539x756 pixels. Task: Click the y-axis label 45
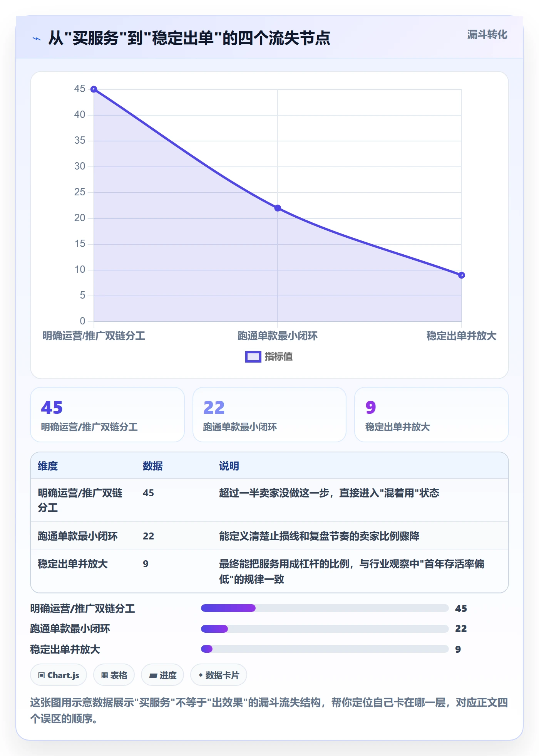pos(80,89)
